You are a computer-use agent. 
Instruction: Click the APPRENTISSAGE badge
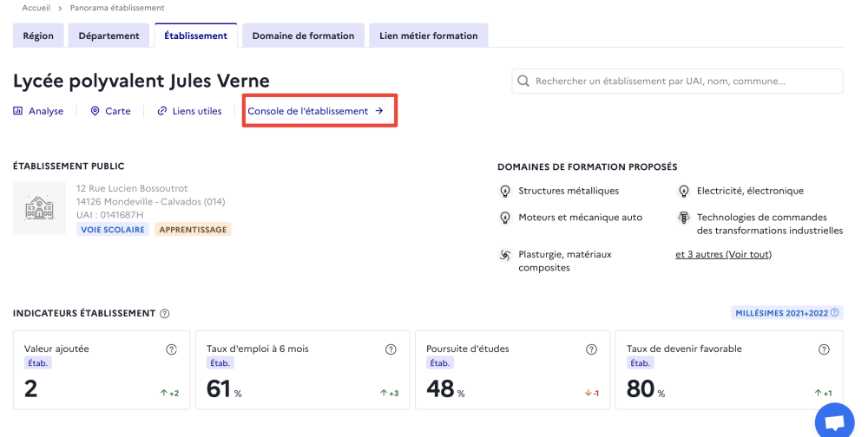click(x=194, y=230)
